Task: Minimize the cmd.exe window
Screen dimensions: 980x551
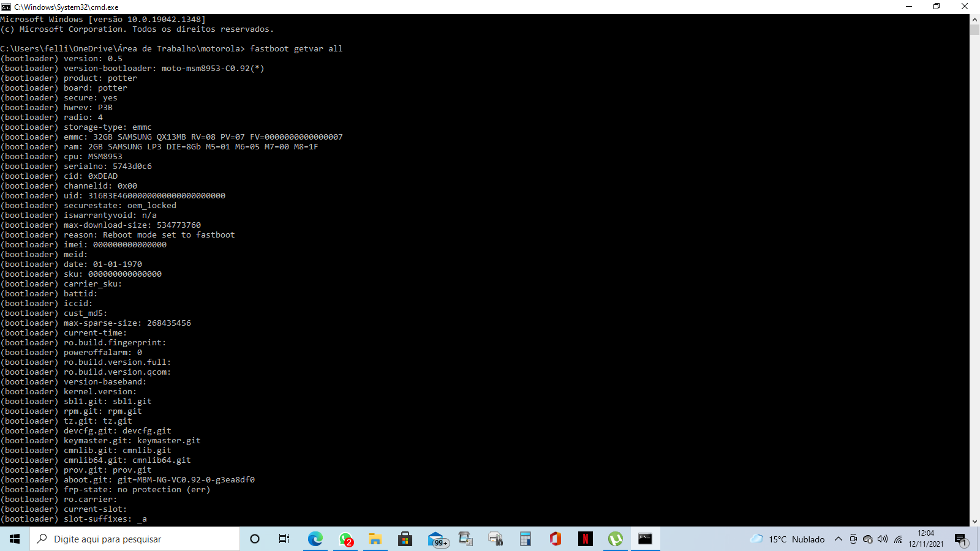Action: pos(909,7)
